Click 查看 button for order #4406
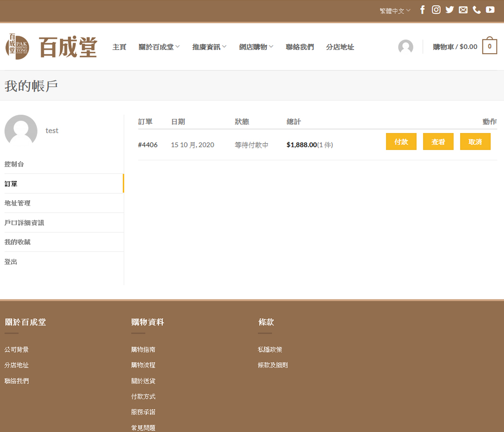 click(438, 142)
